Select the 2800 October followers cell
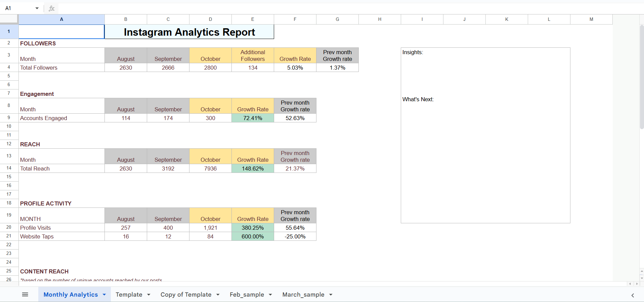 click(210, 68)
